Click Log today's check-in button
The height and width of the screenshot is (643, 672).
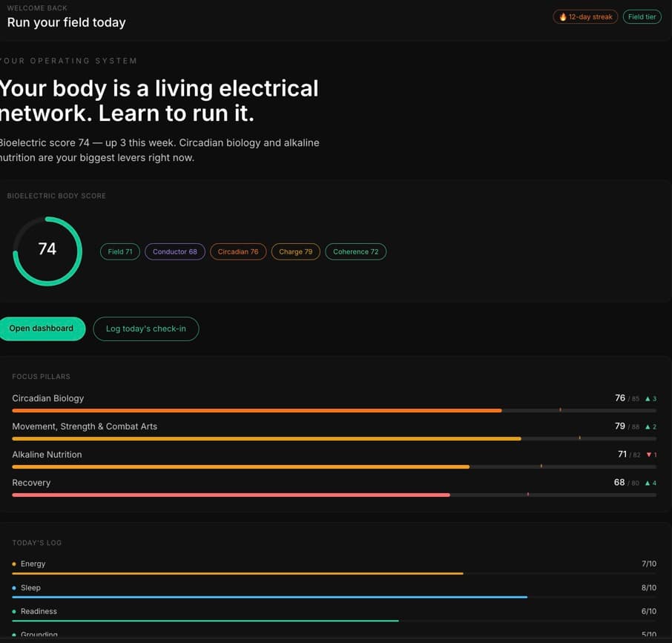(x=145, y=329)
